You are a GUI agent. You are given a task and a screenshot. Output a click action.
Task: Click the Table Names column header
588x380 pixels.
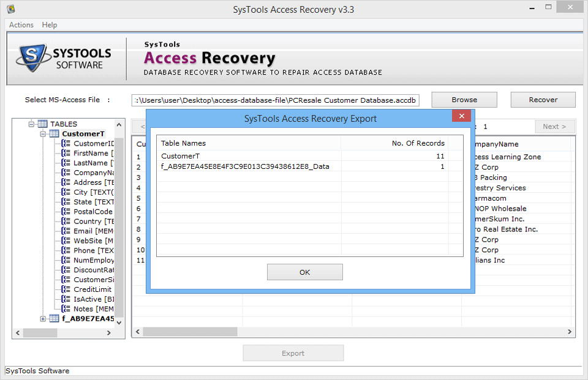click(249, 143)
